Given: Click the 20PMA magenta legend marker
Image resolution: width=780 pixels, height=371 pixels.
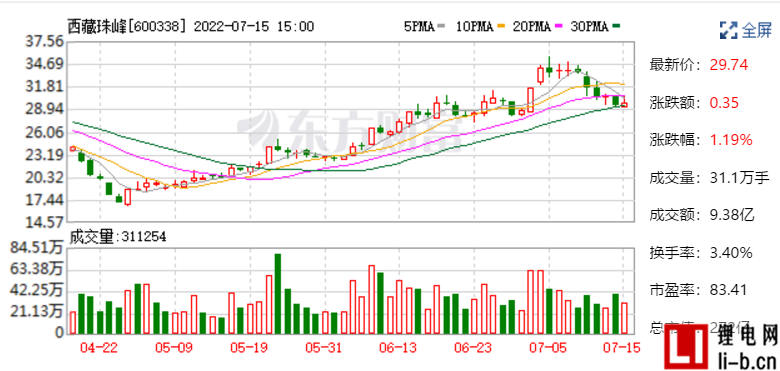Looking at the screenshot, I should tap(558, 27).
